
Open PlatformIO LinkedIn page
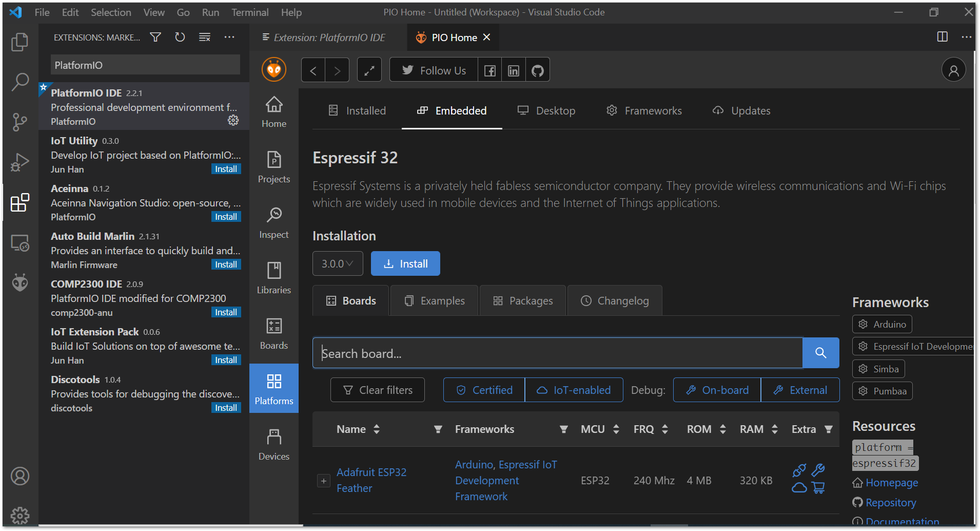click(514, 70)
